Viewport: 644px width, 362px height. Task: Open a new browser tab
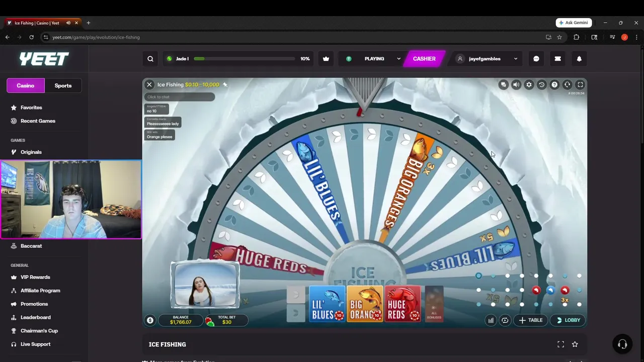tap(89, 23)
